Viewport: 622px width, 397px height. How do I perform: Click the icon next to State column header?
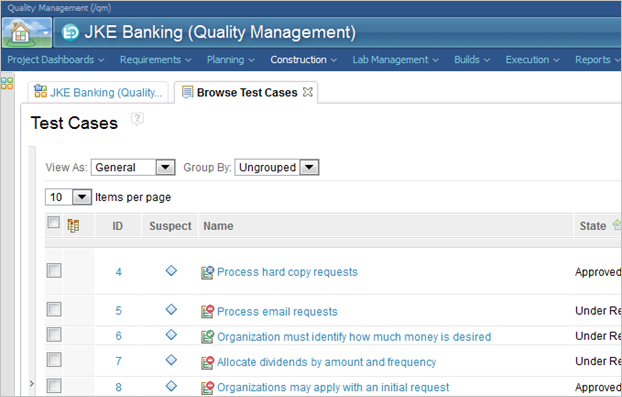(617, 225)
